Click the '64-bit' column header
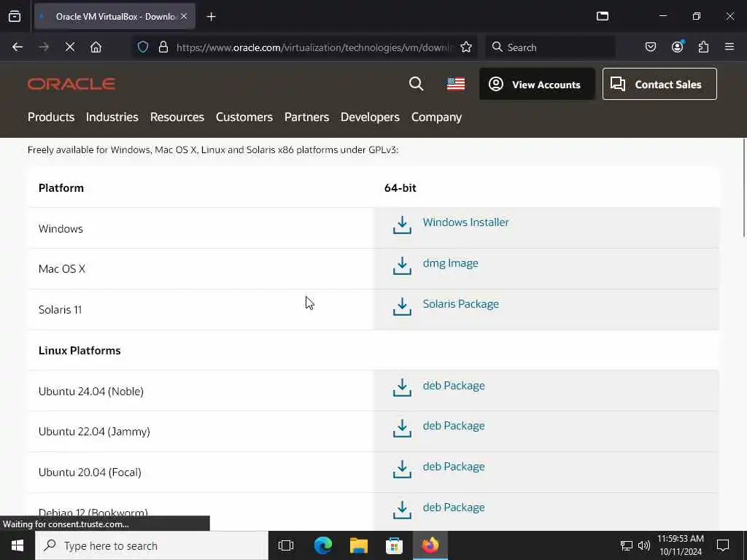 tap(400, 188)
